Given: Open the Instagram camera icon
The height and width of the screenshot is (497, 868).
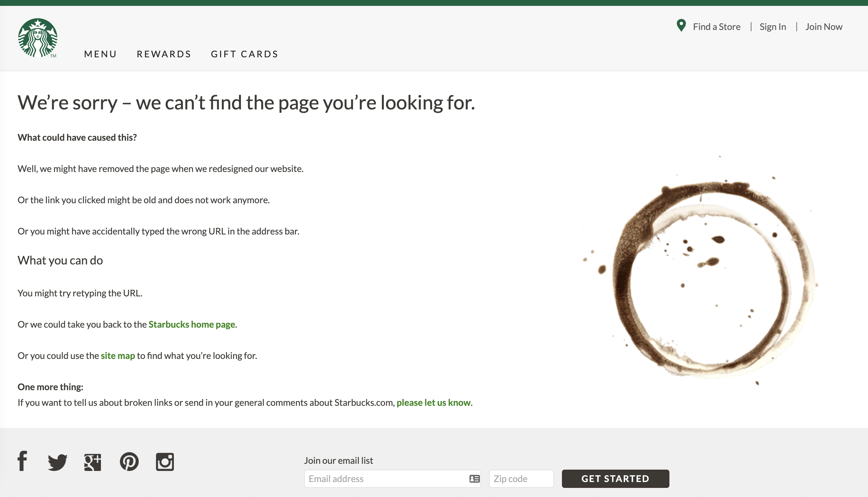Looking at the screenshot, I should tap(165, 462).
